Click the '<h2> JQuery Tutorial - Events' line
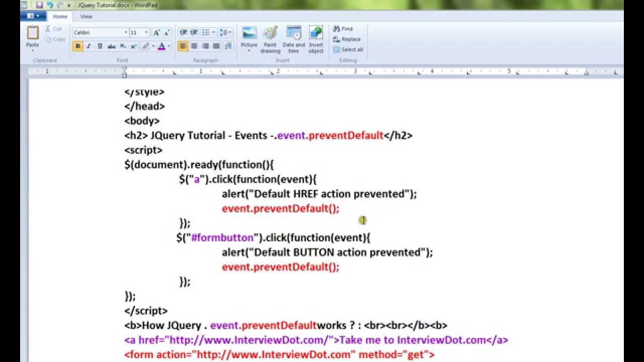The width and height of the screenshot is (644, 362). (268, 135)
